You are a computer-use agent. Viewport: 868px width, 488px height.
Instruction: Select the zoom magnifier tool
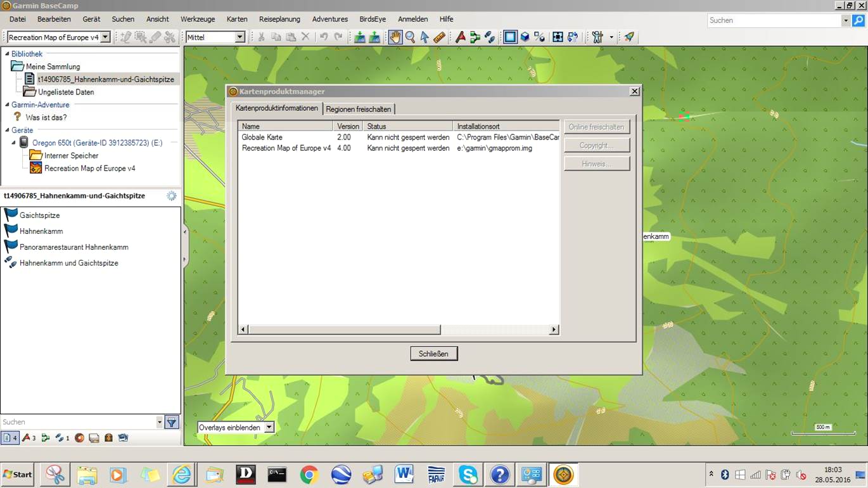[x=410, y=37]
